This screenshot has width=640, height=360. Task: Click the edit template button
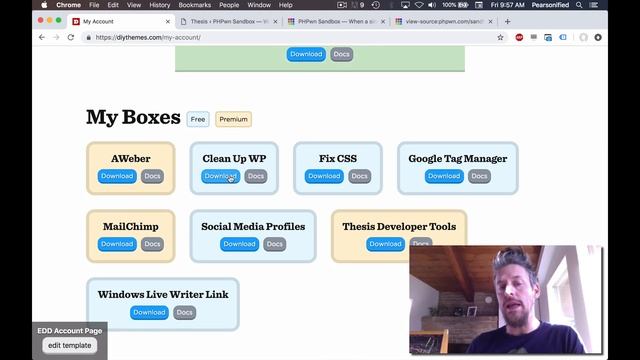click(x=70, y=345)
